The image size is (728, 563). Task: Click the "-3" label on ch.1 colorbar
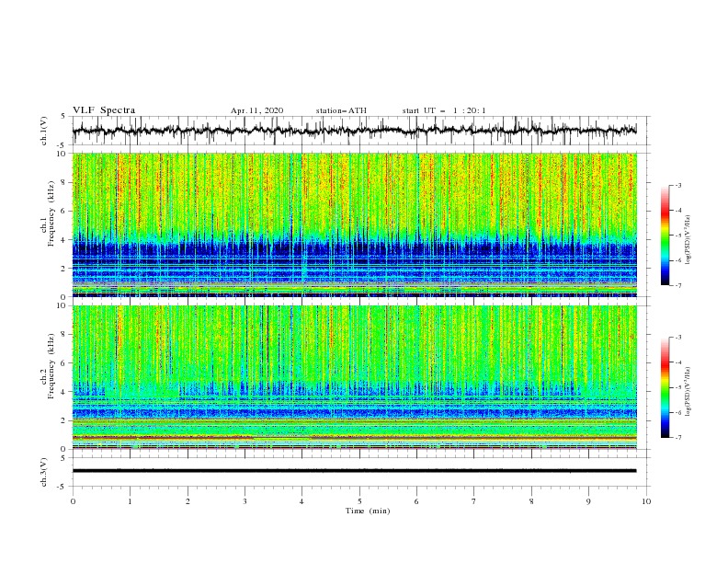(x=678, y=185)
